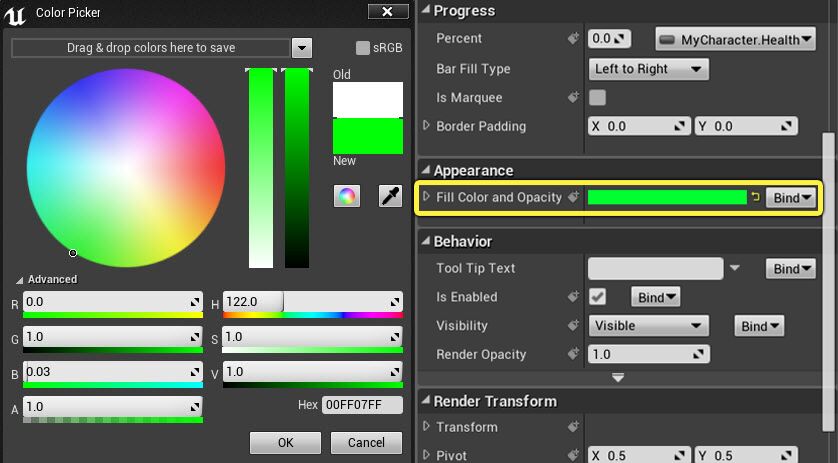Click the B value field 0.03

click(113, 372)
